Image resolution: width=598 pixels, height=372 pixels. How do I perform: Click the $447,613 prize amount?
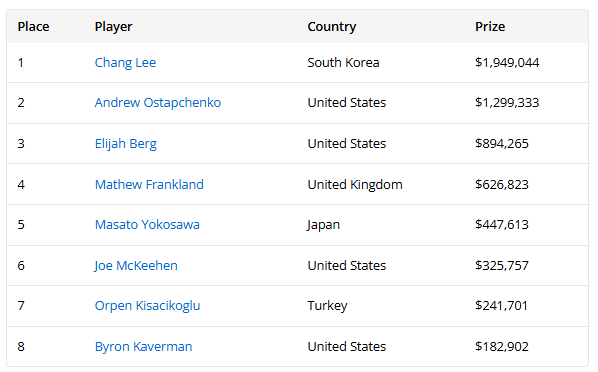(x=502, y=224)
